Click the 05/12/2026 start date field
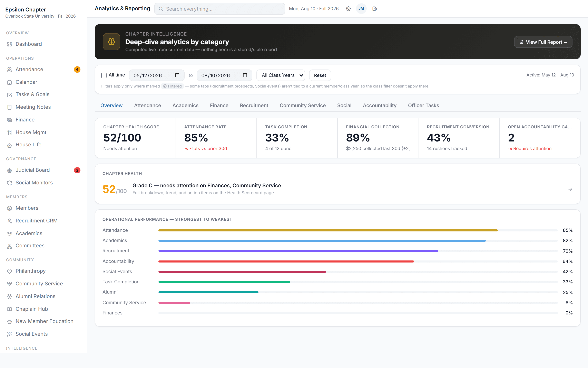Image resolution: width=588 pixels, height=368 pixels. coord(157,75)
